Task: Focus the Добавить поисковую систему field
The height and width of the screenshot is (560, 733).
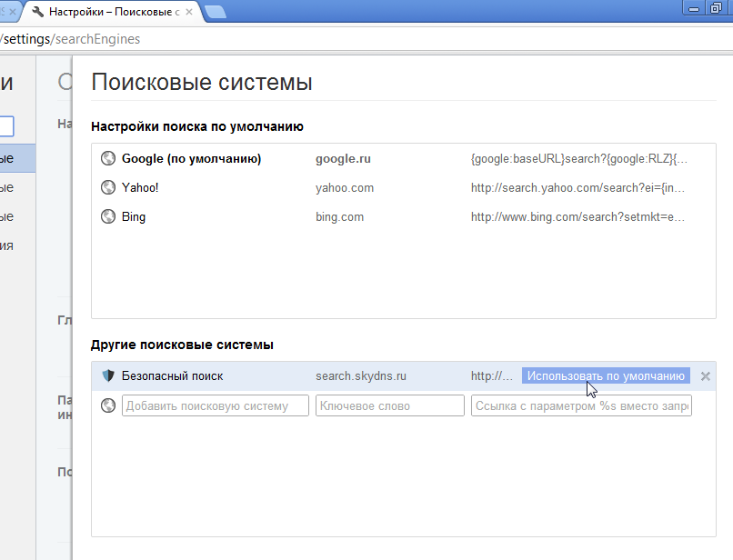Action: [215, 405]
